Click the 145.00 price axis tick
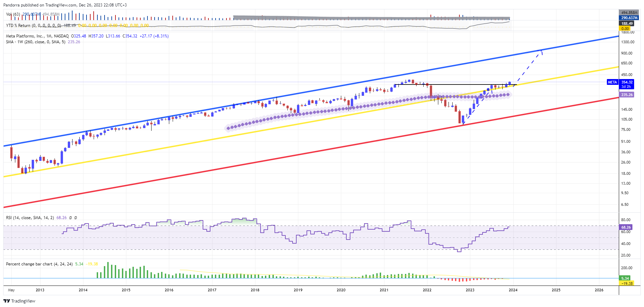This screenshot has height=307, width=644. point(627,109)
